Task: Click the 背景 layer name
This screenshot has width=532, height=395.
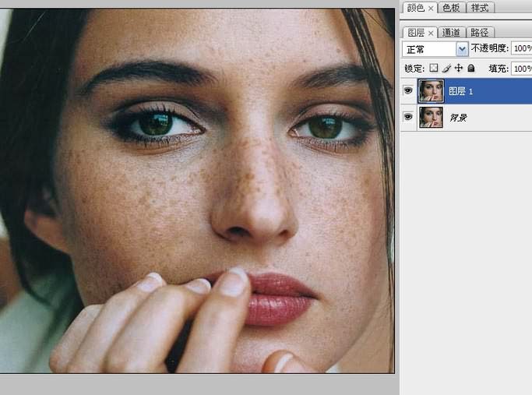Action: pyautogui.click(x=458, y=118)
